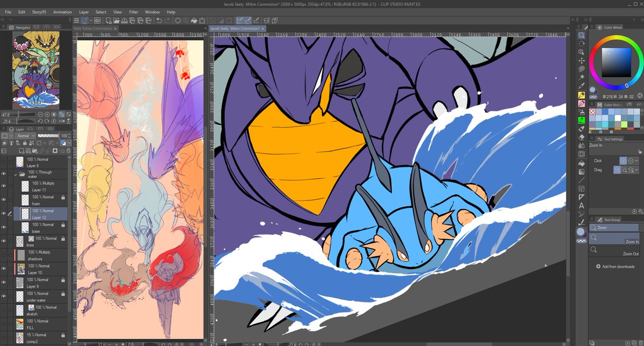Toggle visibility of under water layer
Image resolution: width=644 pixels, height=346 pixels.
(4, 296)
